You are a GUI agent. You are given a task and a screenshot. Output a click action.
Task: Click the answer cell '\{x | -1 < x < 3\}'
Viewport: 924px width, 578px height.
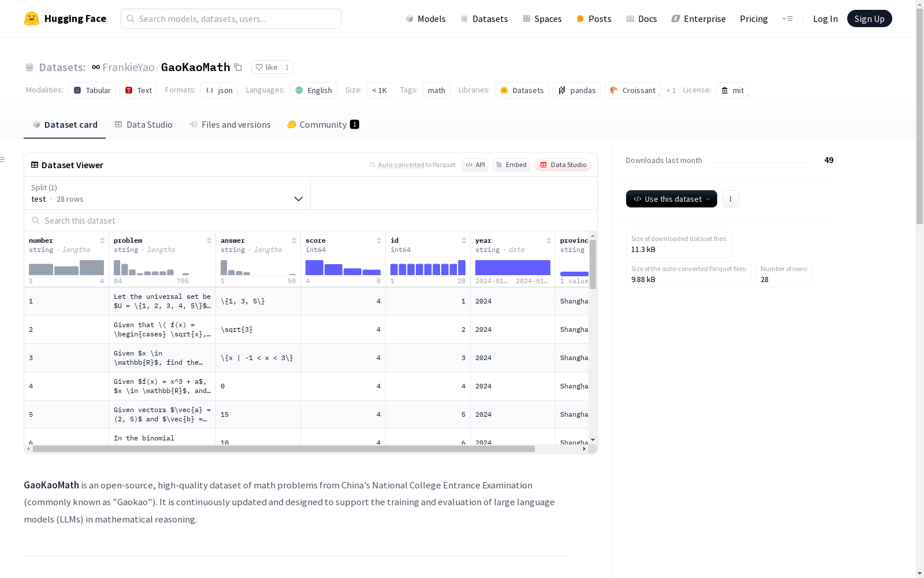click(258, 358)
